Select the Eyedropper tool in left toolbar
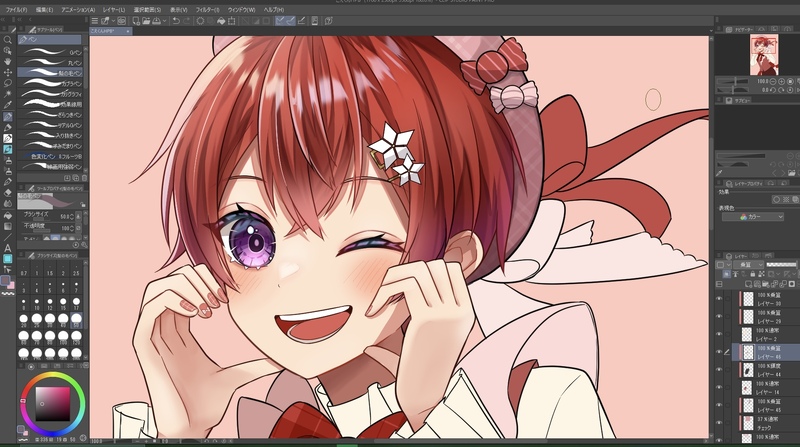The image size is (800, 447). 8,105
